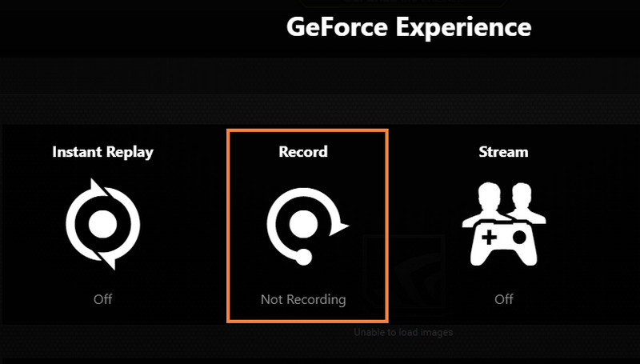
Task: Toggle the Stream "Off" status
Action: [503, 299]
